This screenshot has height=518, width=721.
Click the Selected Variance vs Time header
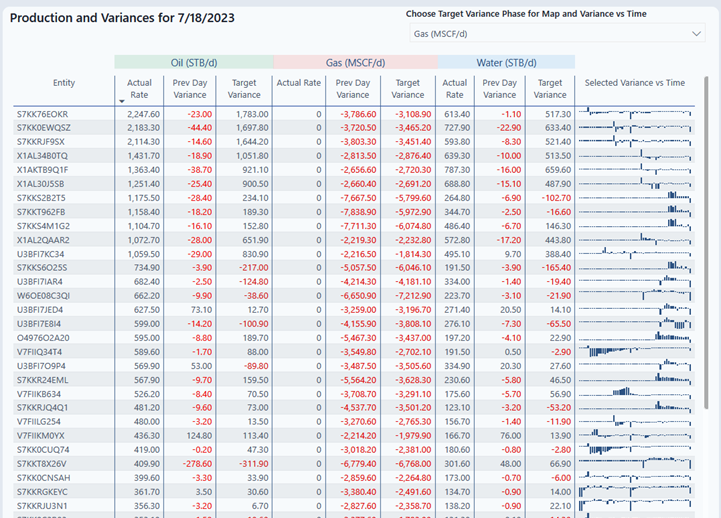click(x=635, y=83)
